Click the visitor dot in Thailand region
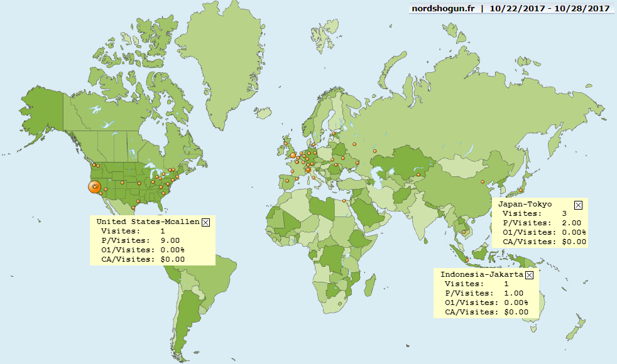Image resolution: width=617 pixels, height=364 pixels. [x=464, y=232]
